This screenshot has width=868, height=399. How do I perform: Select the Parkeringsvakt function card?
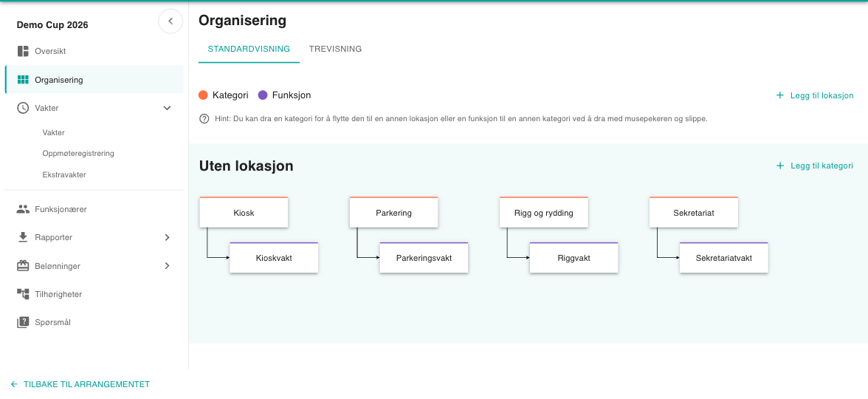424,258
